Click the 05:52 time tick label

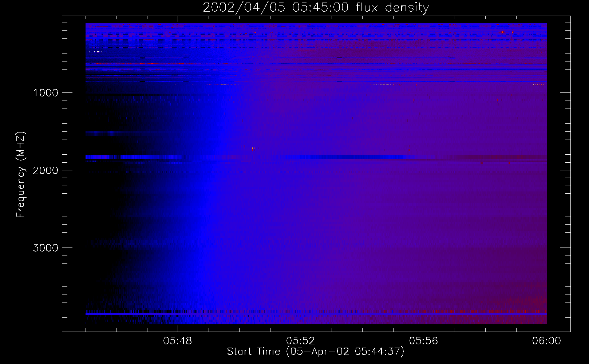click(x=301, y=341)
